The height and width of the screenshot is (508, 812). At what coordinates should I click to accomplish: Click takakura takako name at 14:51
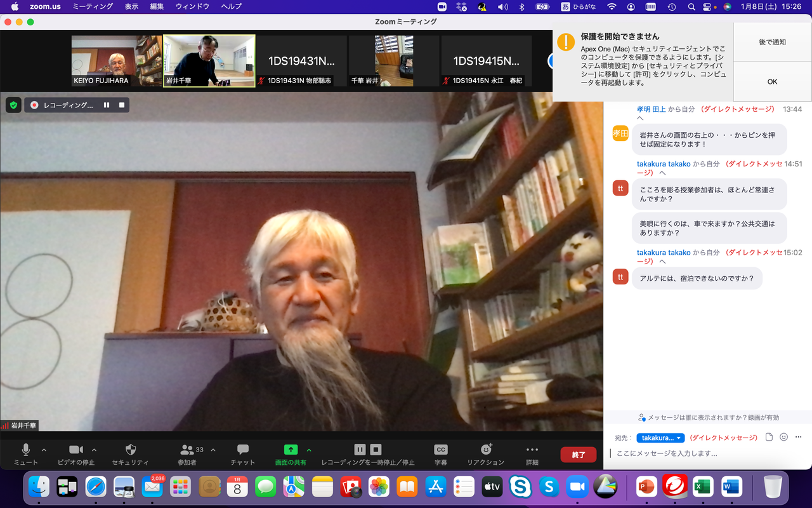664,164
